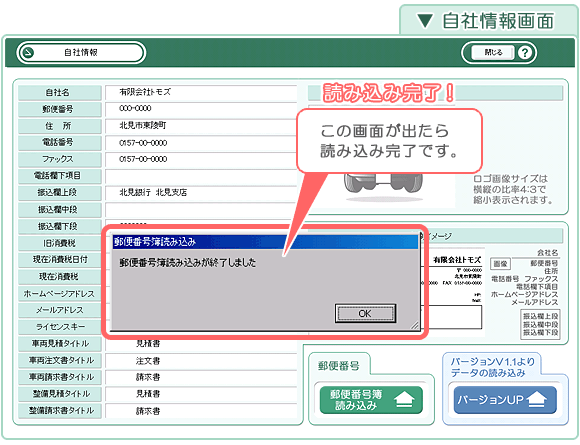Click the upload arrow icon on バージョンUP
The image size is (580, 445).
tap(537, 400)
